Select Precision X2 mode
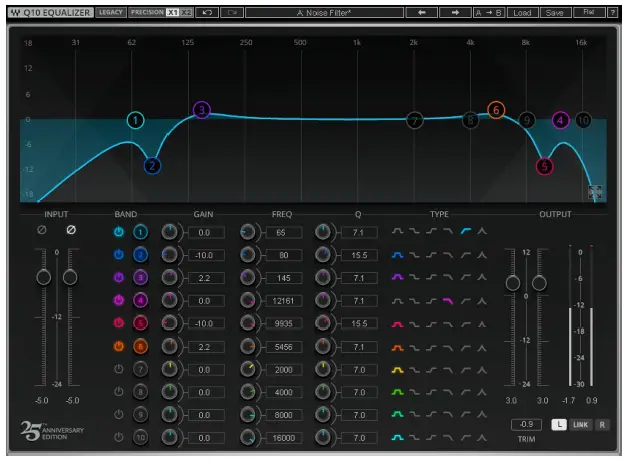Screen dimensions: 630x461 click(186, 13)
